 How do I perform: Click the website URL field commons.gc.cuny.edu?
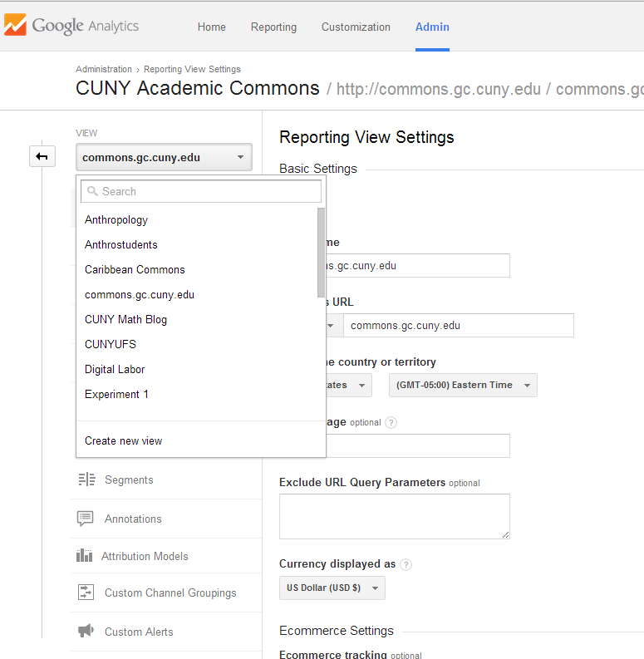(459, 326)
